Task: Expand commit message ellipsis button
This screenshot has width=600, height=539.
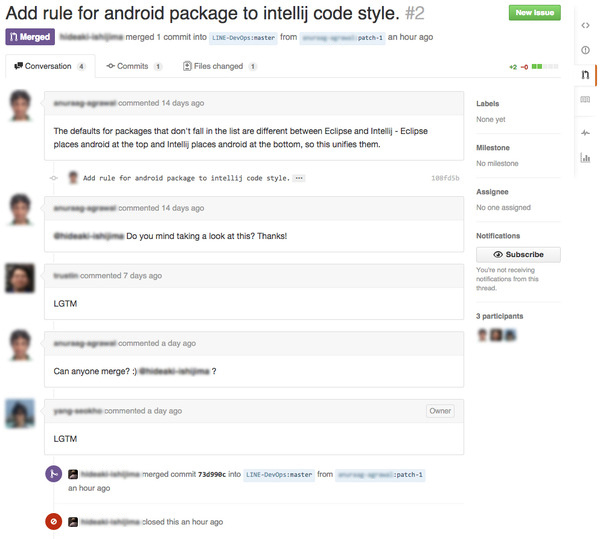Action: coord(299,178)
